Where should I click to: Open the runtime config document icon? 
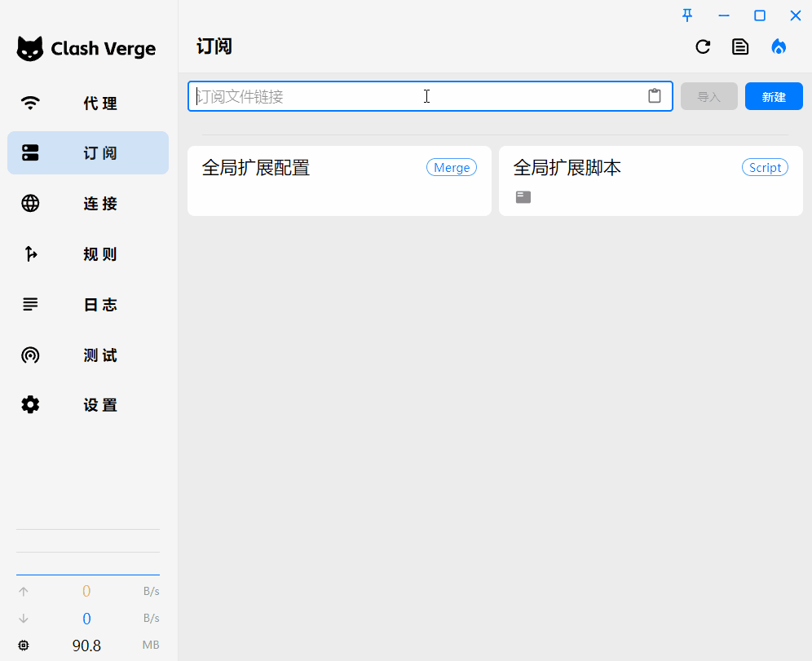pos(740,47)
